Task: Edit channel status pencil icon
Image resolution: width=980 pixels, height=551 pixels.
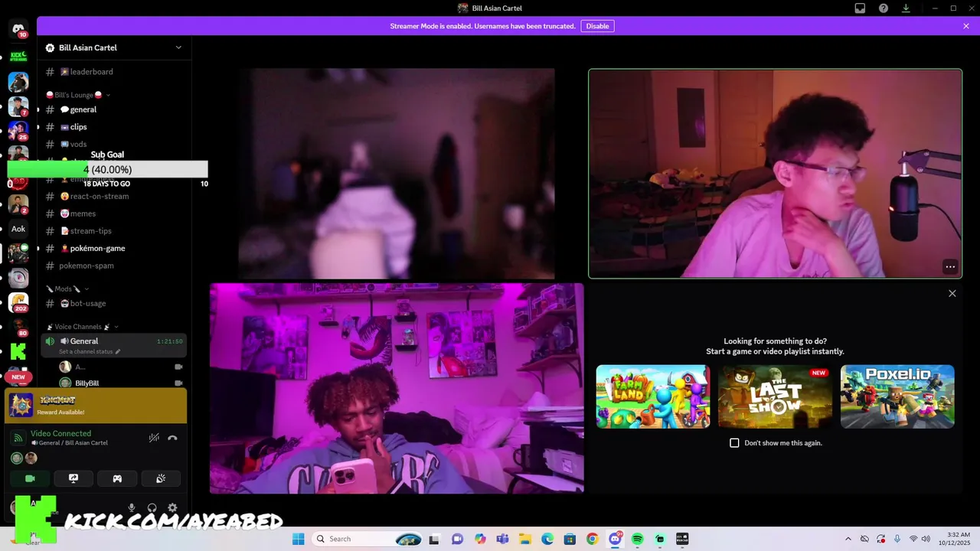Action: [x=118, y=352]
